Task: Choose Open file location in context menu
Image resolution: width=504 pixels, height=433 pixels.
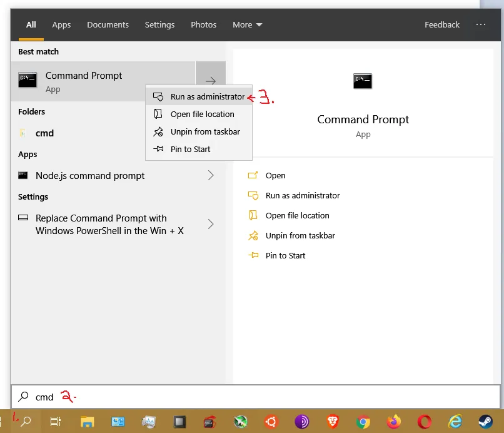Action: coord(199,115)
